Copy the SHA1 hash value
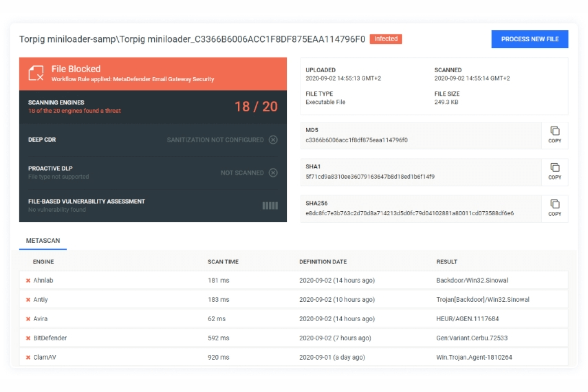The height and width of the screenshot is (392, 588). tap(555, 172)
